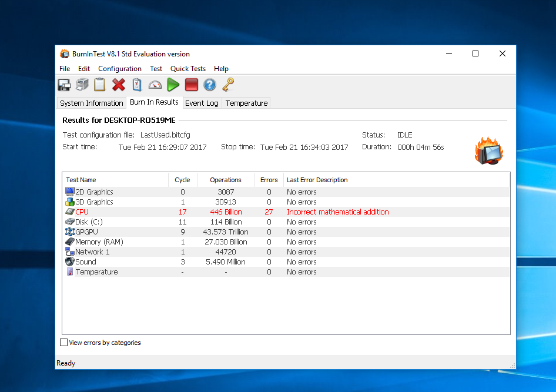Click the red X clear results icon

(119, 85)
